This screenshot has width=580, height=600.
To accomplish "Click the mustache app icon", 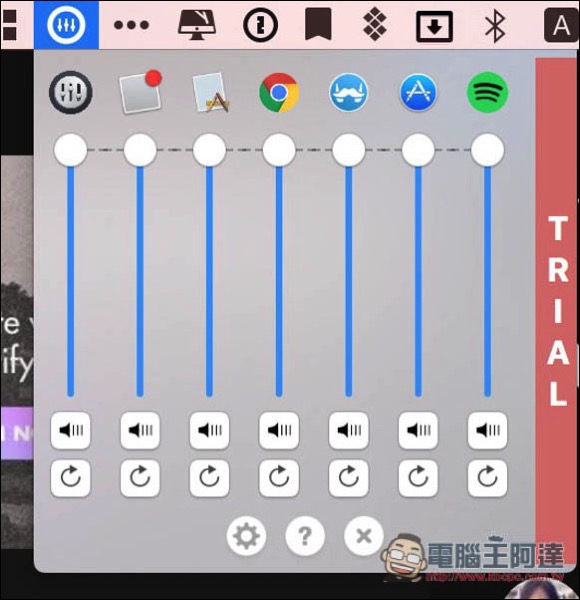I will click(349, 93).
